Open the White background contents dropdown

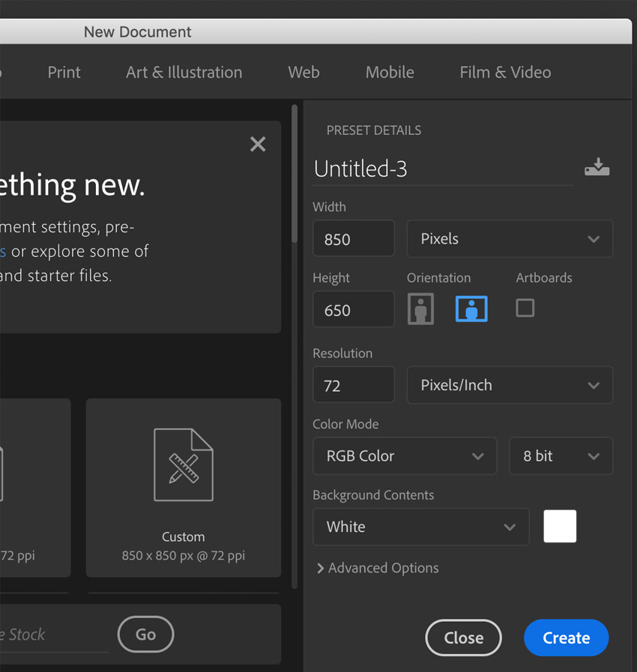point(421,527)
